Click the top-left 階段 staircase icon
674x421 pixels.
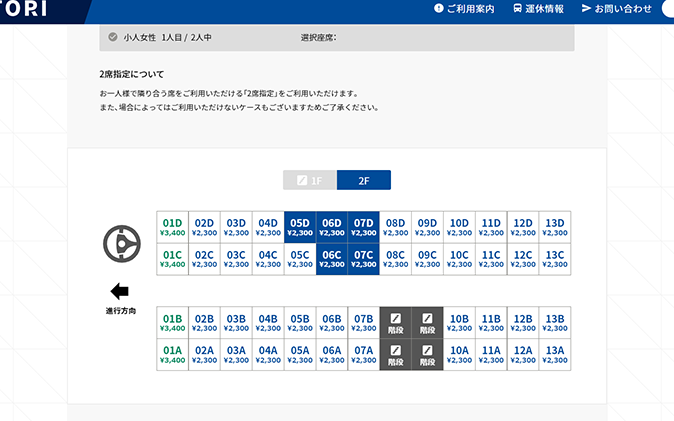pos(396,323)
